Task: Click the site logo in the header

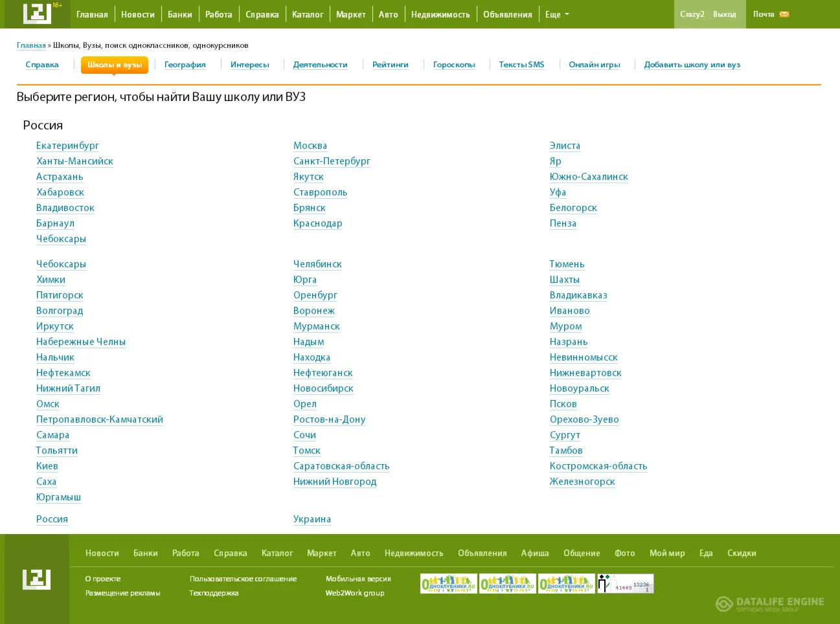Action: pos(37,14)
